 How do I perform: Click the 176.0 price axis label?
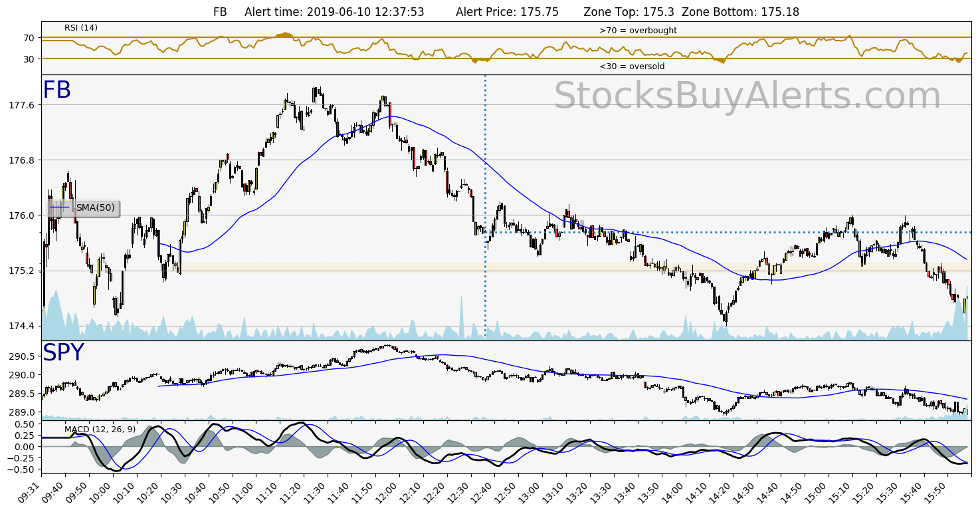(x=21, y=215)
